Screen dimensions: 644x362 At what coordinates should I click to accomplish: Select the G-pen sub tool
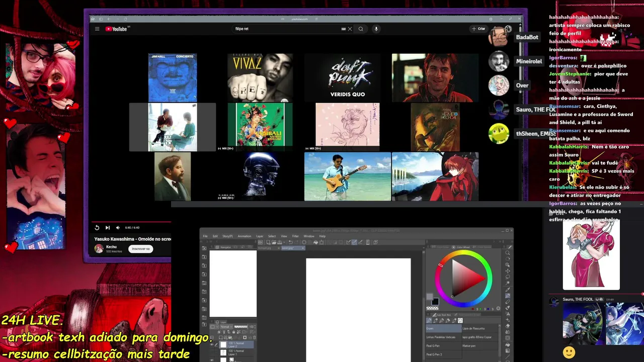tap(444, 328)
